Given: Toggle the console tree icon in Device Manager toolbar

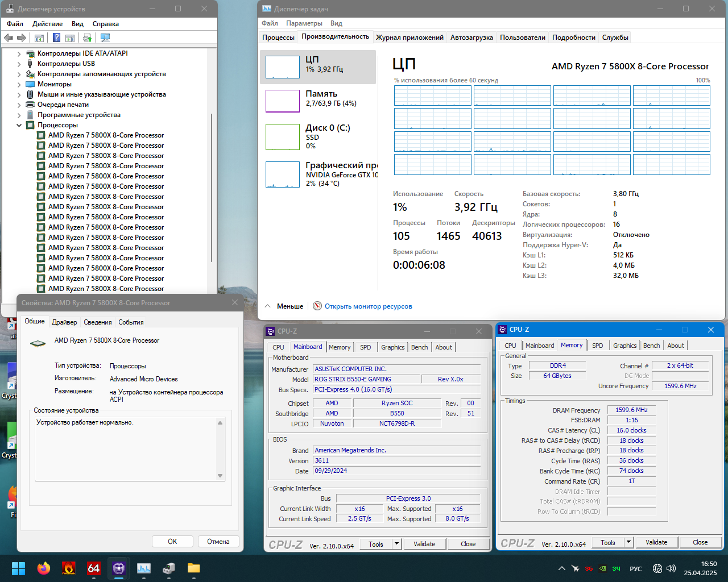Looking at the screenshot, I should 39,38.
